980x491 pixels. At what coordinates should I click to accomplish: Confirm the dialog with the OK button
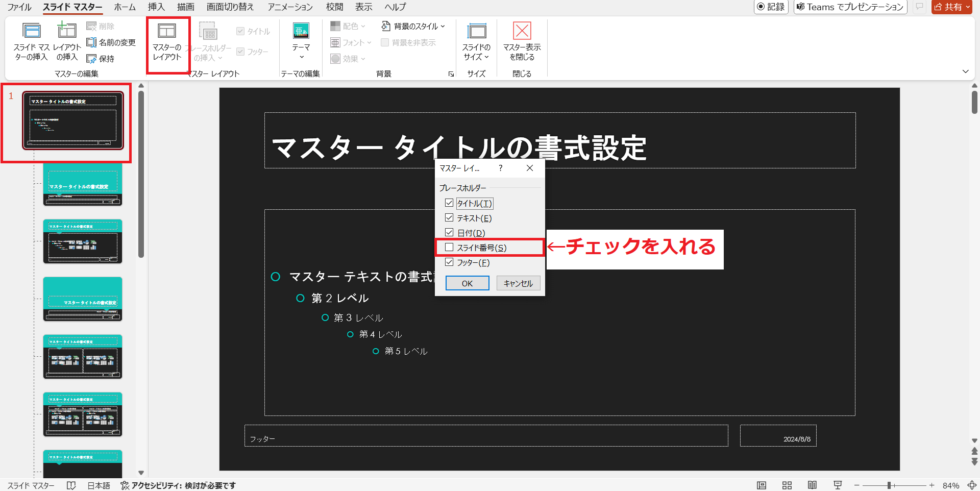(467, 283)
